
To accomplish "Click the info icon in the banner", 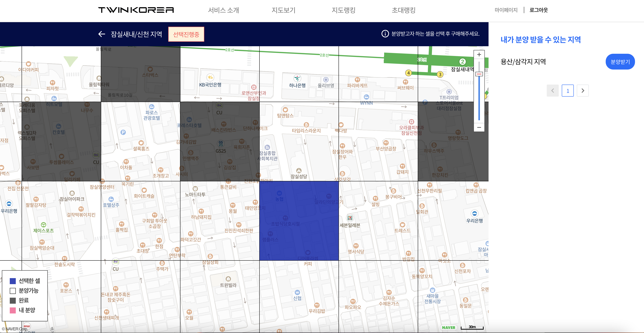I will coord(385,33).
